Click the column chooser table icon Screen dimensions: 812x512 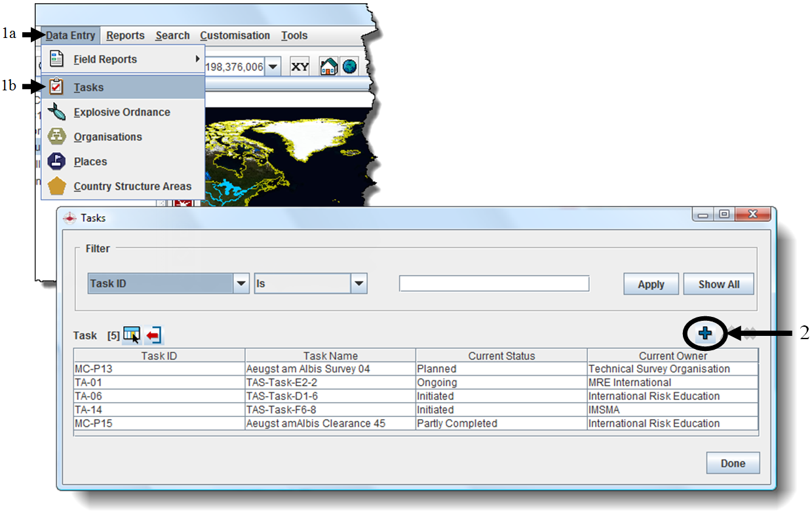tap(132, 335)
